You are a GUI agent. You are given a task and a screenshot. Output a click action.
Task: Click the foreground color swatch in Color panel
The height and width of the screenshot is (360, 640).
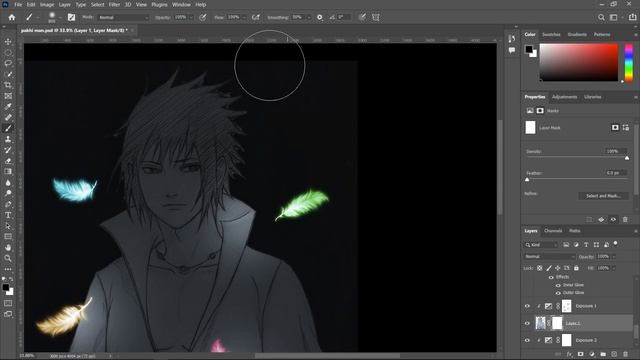[x=529, y=49]
